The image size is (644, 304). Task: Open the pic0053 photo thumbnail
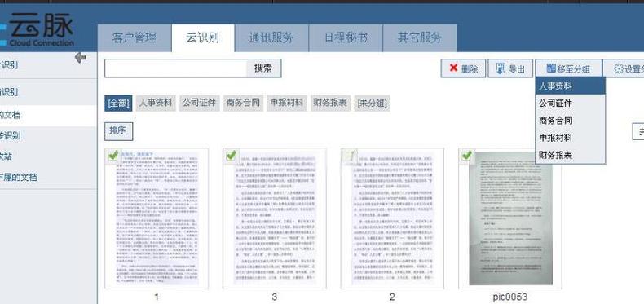[510, 218]
